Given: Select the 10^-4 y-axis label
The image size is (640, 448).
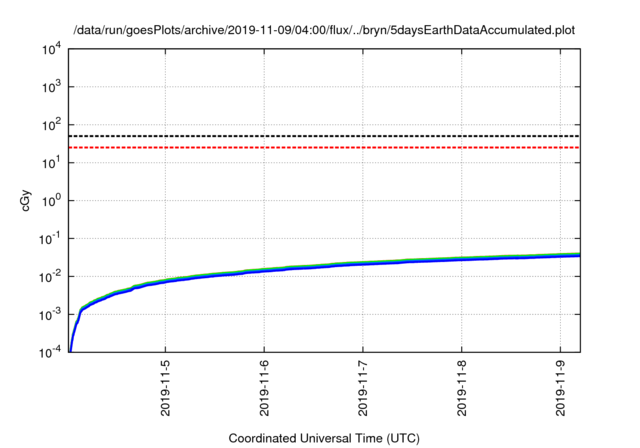Looking at the screenshot, I should point(50,353).
